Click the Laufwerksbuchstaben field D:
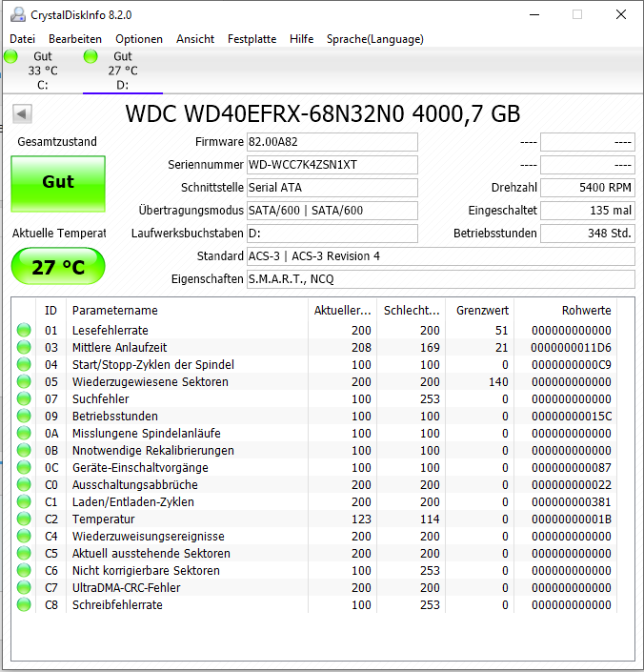 click(x=332, y=234)
